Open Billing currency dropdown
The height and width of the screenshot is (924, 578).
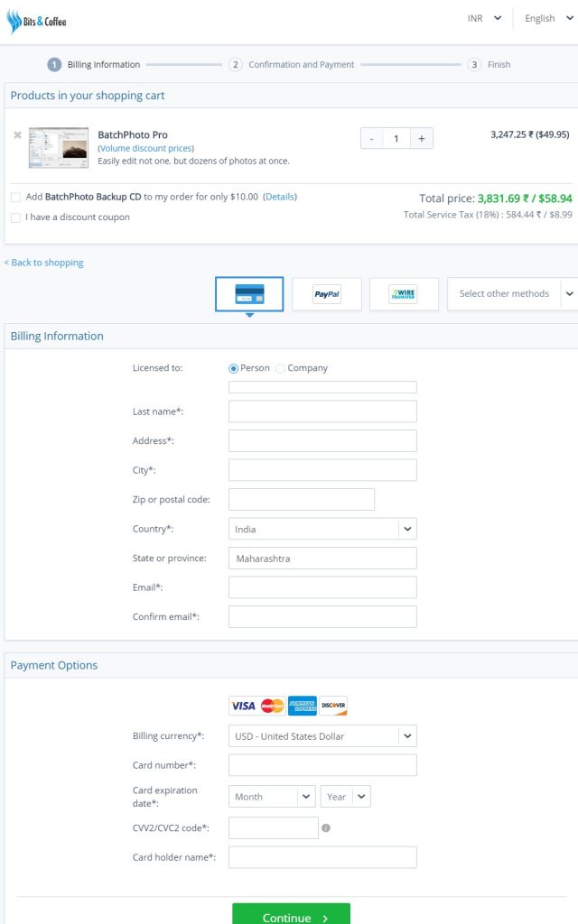(x=322, y=736)
